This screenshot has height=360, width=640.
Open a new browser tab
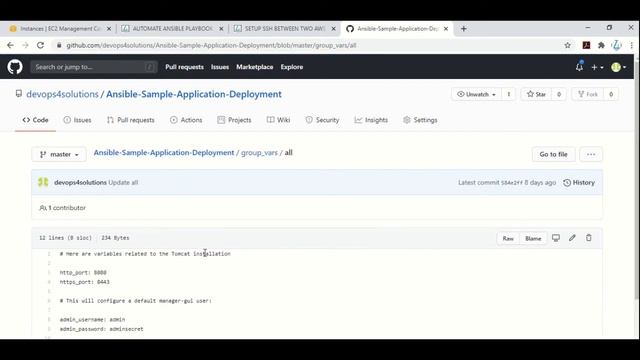click(x=463, y=29)
